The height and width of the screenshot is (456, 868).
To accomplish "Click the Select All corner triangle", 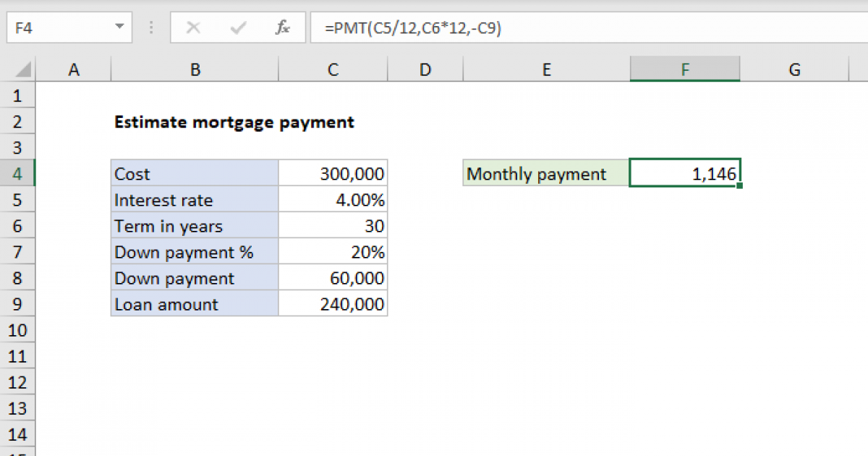I will pyautogui.click(x=23, y=70).
